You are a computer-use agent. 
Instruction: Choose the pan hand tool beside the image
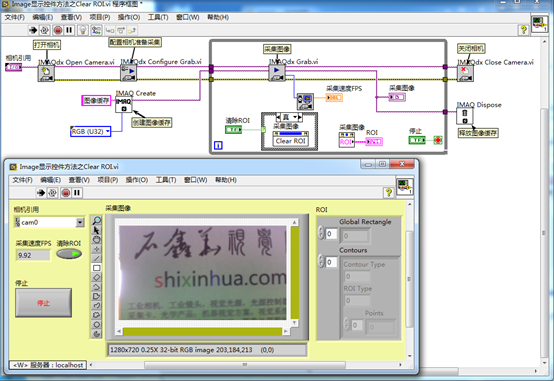tap(96, 239)
